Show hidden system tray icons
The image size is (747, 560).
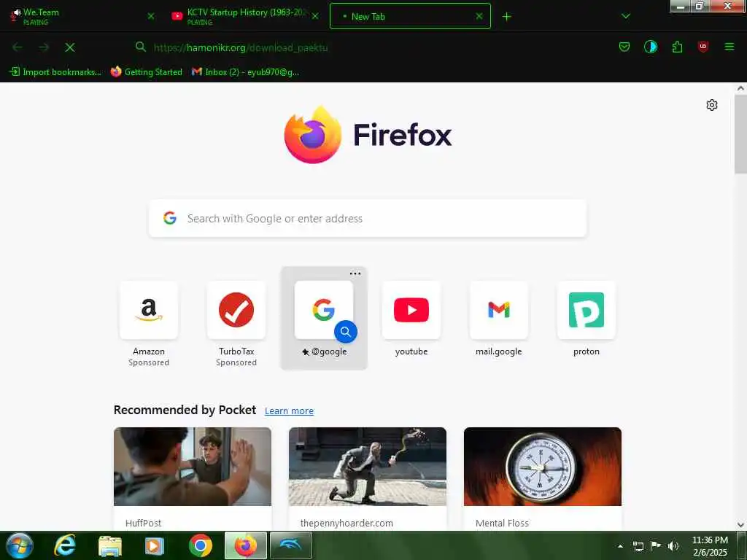[x=620, y=546]
